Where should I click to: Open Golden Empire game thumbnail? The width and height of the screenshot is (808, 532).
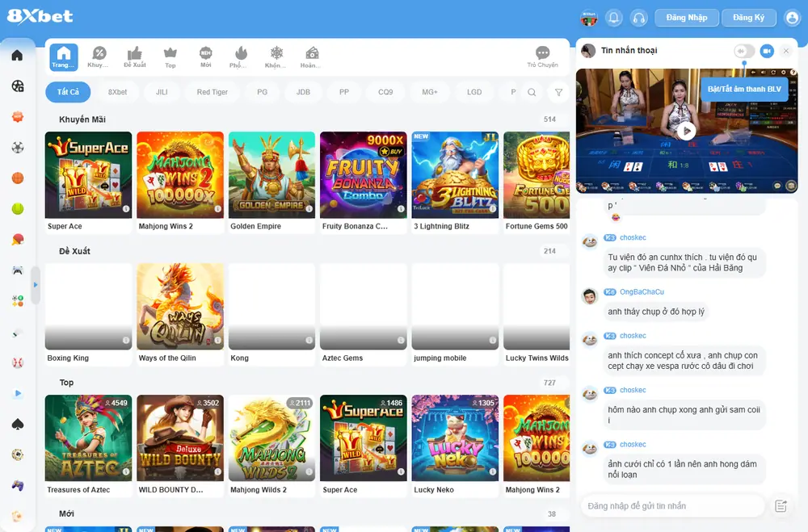[x=271, y=175]
